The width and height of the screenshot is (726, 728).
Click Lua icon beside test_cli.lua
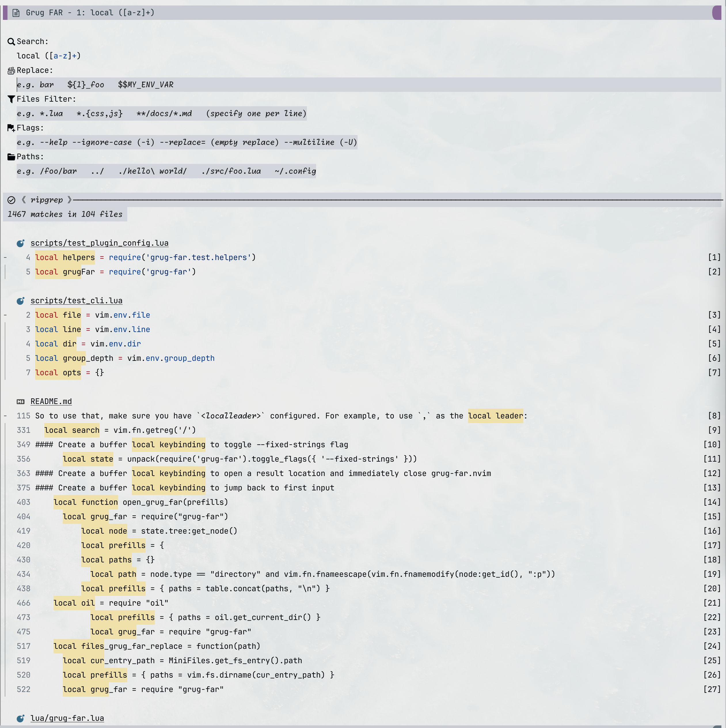coord(21,301)
